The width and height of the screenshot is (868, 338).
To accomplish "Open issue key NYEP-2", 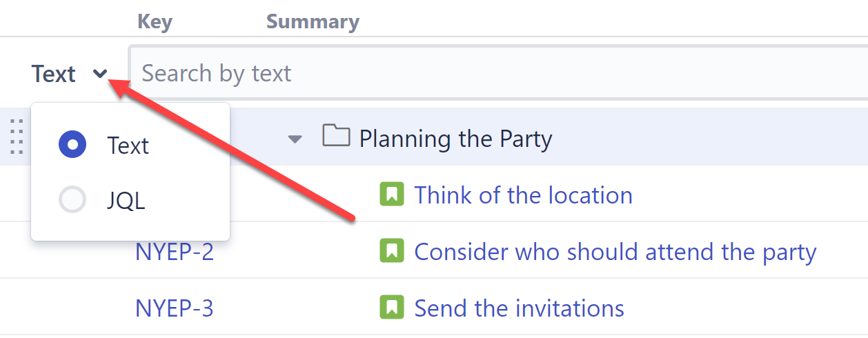I will tap(175, 252).
